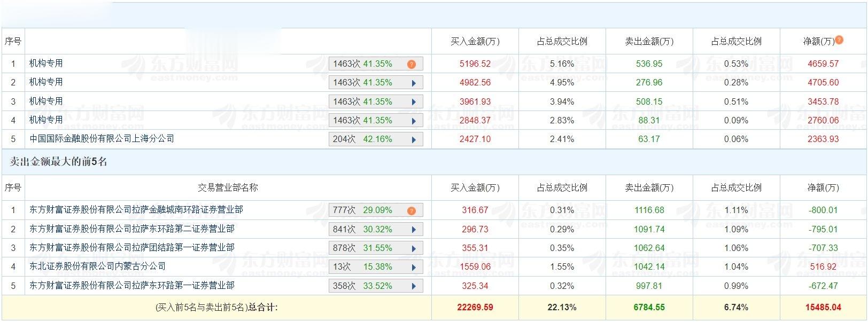Image resolution: width=868 pixels, height=322 pixels.
Task: Click the 1463次 41.35% box in row 1
Action: click(363, 64)
